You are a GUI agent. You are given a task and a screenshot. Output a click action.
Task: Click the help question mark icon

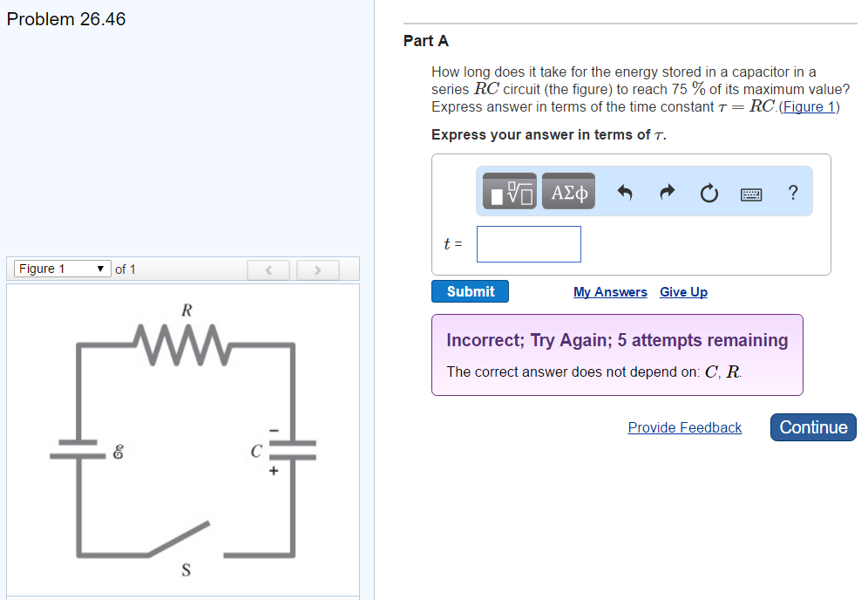(792, 193)
